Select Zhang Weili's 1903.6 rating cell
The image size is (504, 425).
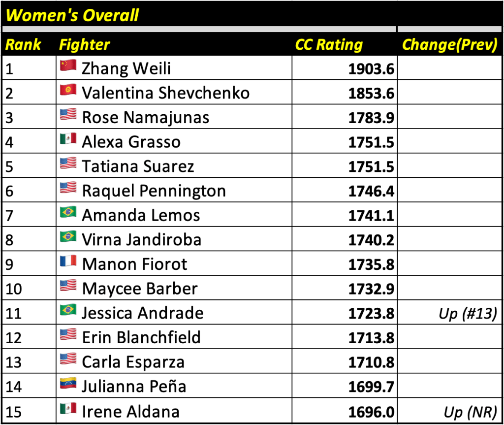tap(371, 69)
